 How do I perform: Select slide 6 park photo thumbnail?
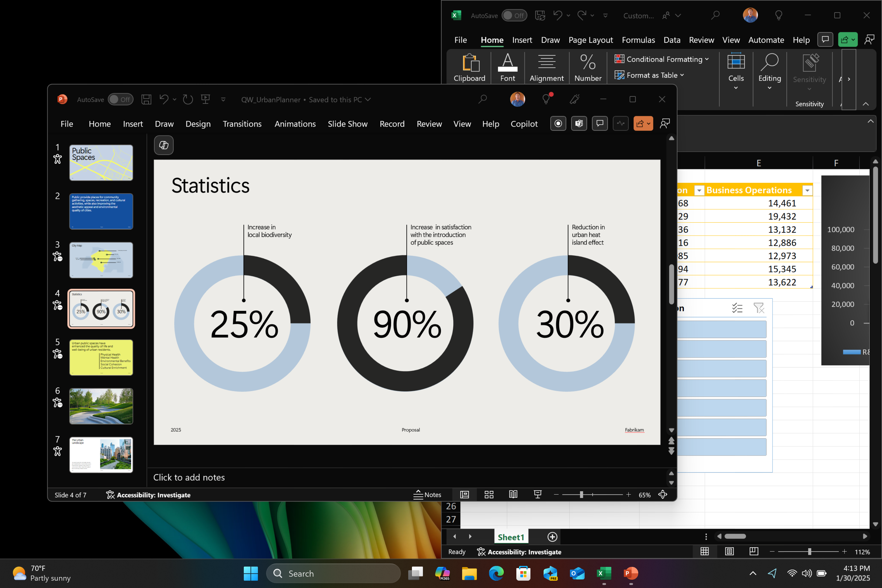pyautogui.click(x=101, y=406)
